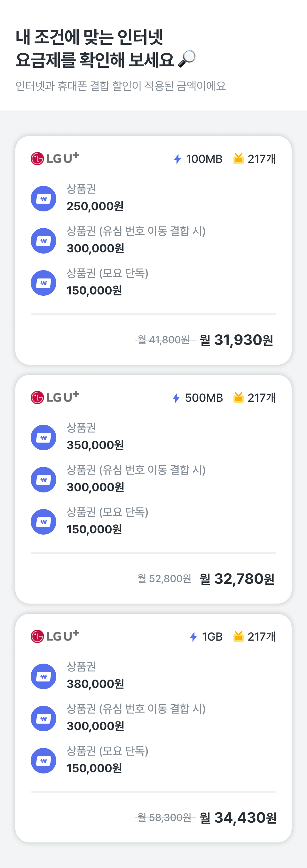The width and height of the screenshot is (307, 868).
Task: Click the lightning speed icon beside 100MB
Action: pos(177,159)
